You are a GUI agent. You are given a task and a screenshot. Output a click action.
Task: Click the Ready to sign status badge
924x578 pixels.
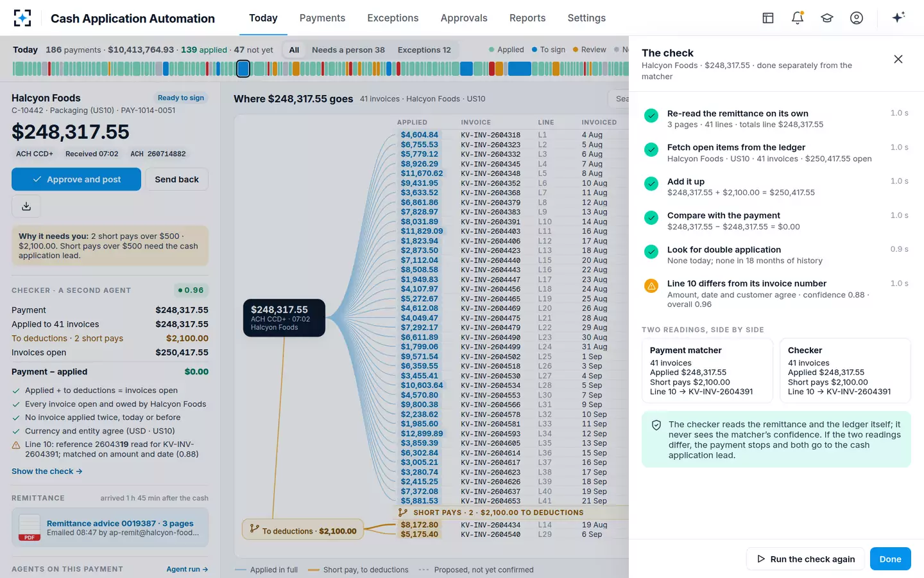pyautogui.click(x=181, y=98)
